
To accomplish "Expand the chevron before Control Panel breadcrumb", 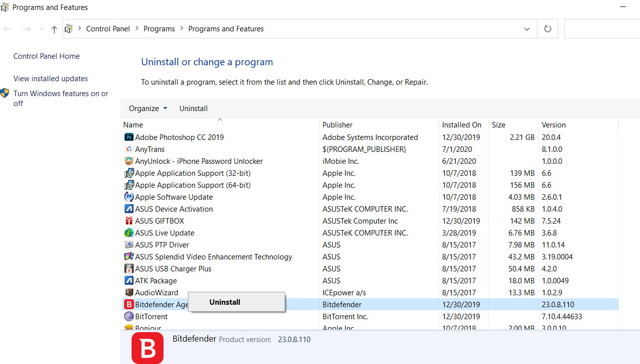I will tap(80, 29).
